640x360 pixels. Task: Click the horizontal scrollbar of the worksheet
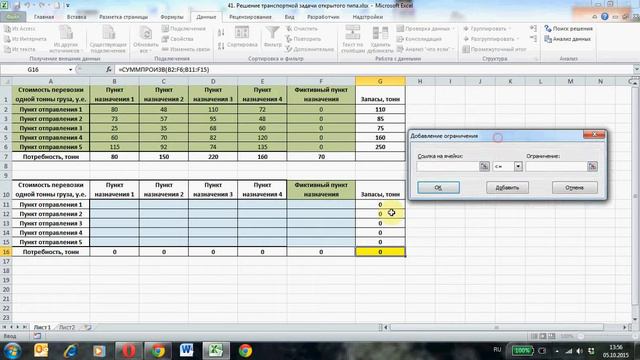tap(497, 327)
